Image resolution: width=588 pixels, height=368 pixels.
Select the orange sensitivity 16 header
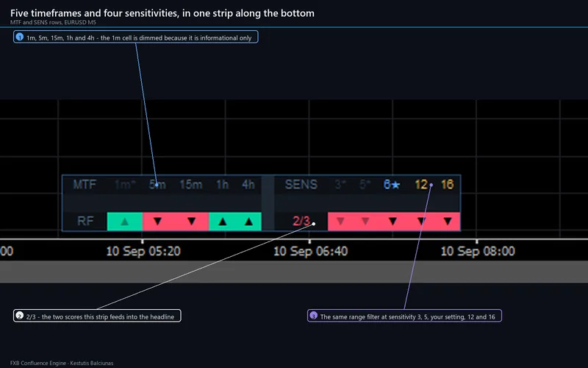(x=448, y=185)
